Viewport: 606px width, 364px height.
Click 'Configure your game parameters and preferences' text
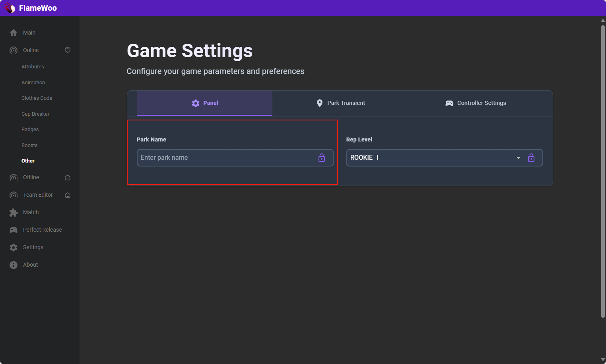tap(216, 71)
